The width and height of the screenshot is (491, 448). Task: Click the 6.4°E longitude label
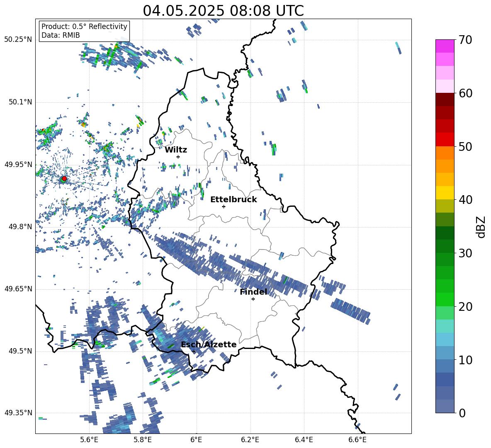tap(304, 440)
